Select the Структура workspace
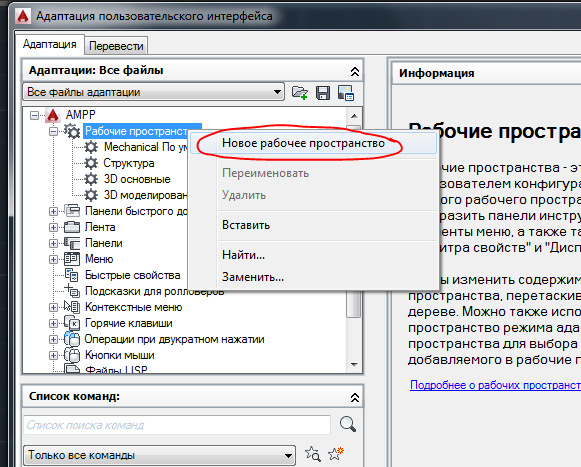581x467 pixels. pyautogui.click(x=129, y=163)
